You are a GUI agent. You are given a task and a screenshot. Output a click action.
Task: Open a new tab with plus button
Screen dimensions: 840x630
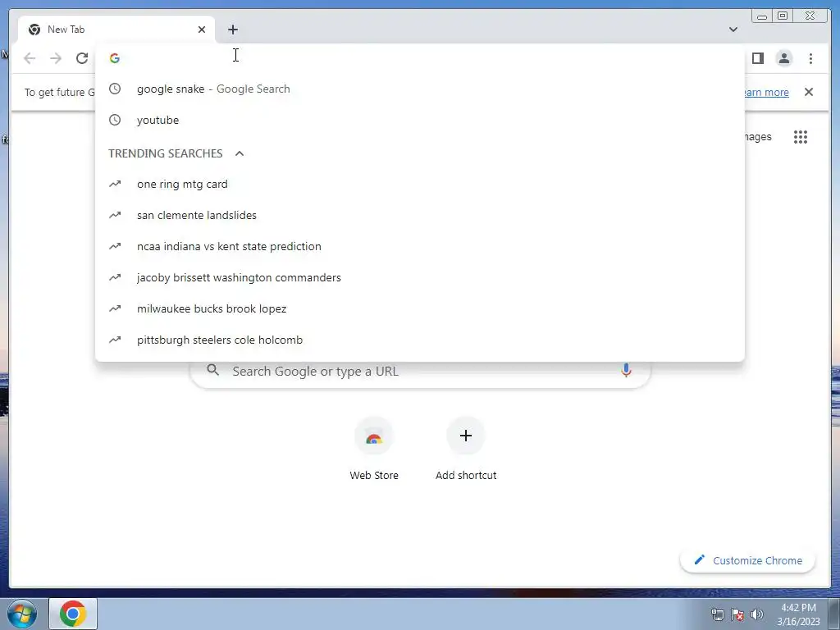click(232, 30)
